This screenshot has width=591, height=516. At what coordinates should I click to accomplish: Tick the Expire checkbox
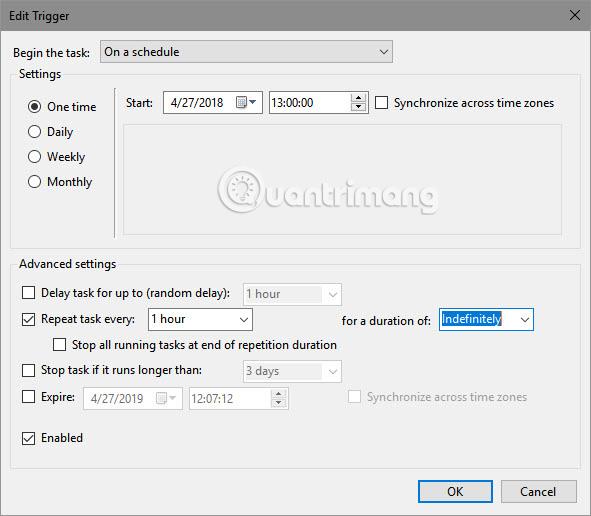(28, 397)
